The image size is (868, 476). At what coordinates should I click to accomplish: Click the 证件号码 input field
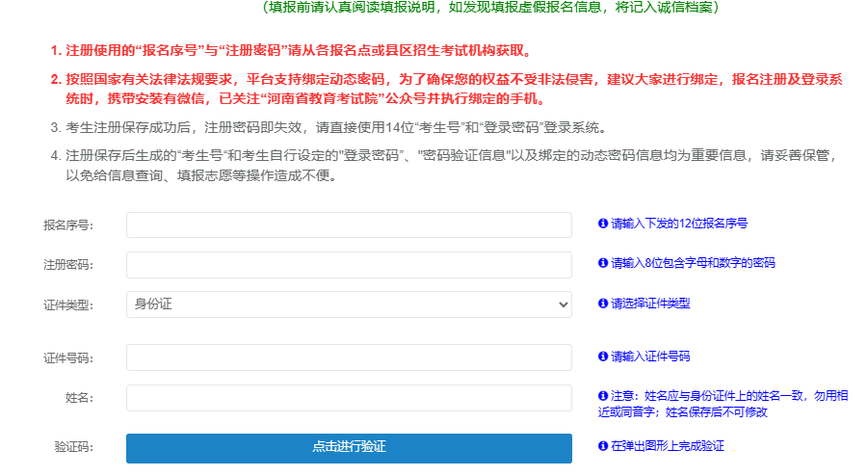(x=349, y=357)
